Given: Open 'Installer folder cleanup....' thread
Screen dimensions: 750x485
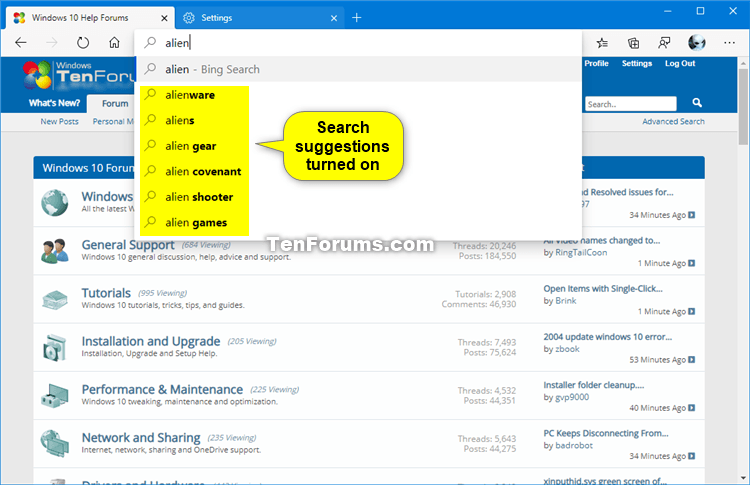Looking at the screenshot, I should pos(594,385).
